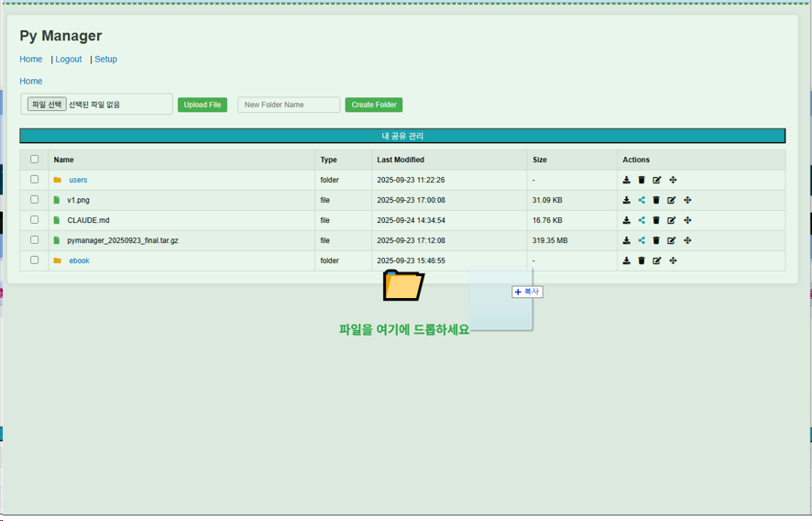Image resolution: width=812 pixels, height=521 pixels.
Task: Rename the pymanager_20250923_final.tar.gz file
Action: (x=672, y=240)
